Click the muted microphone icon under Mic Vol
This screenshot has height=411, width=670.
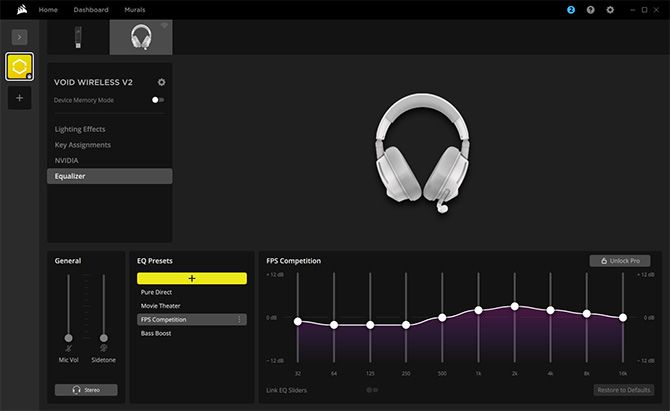69,349
